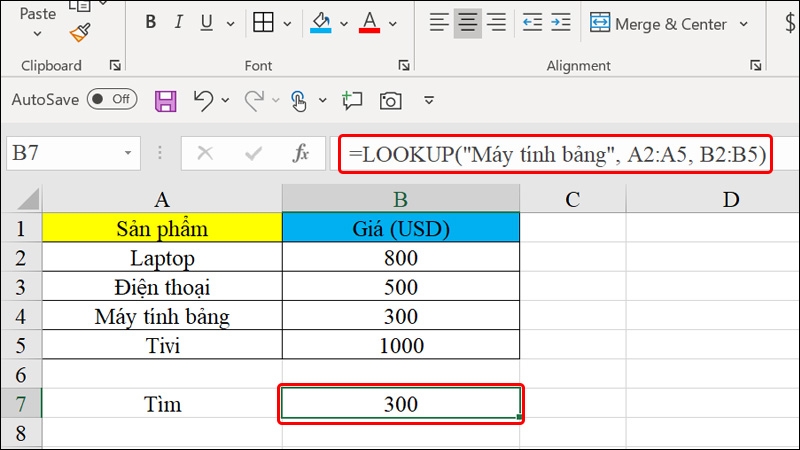The image size is (800, 450).
Task: Toggle Bold formatting
Action: [151, 22]
